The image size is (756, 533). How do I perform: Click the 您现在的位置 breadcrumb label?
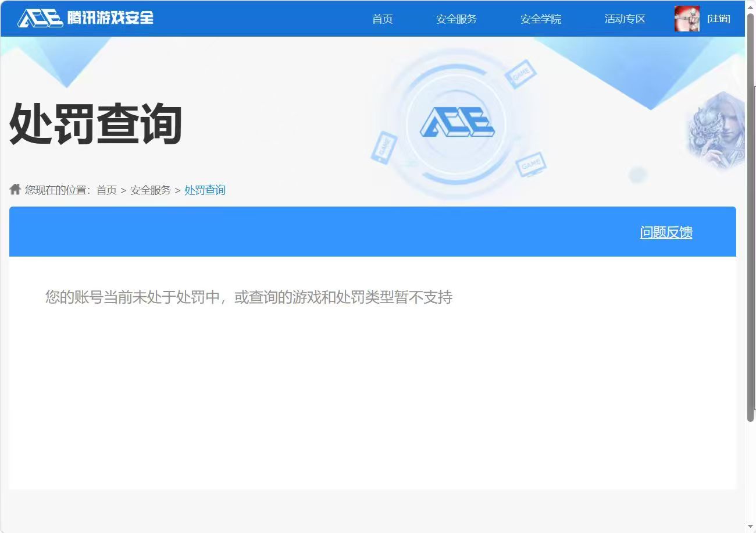tap(58, 190)
